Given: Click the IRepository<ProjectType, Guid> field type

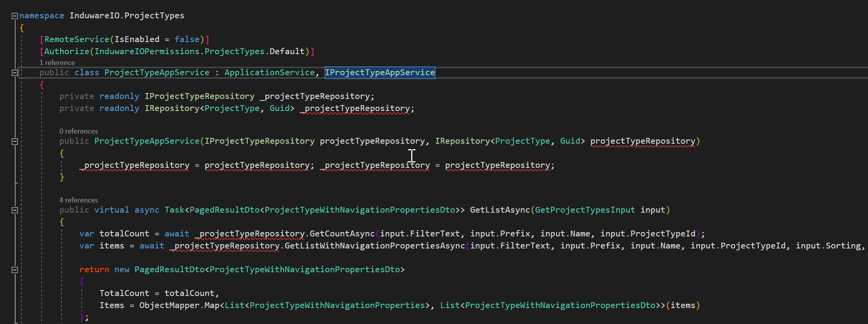Looking at the screenshot, I should point(171,108).
